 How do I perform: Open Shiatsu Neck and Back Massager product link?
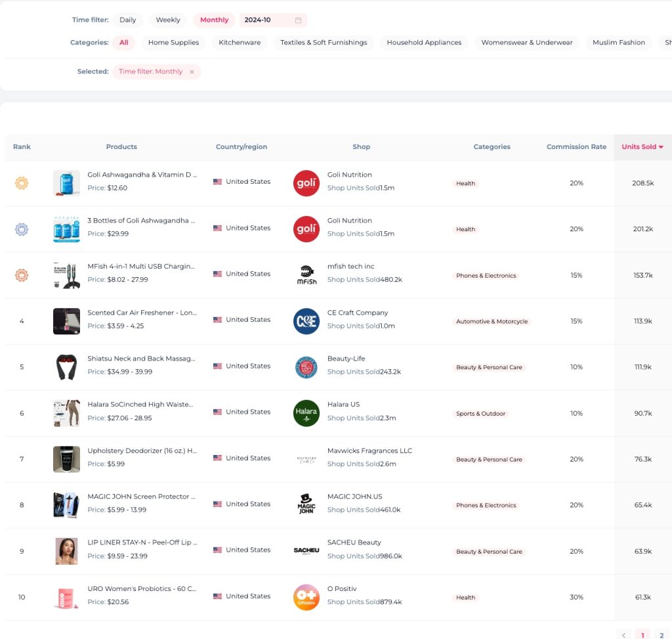(x=141, y=359)
